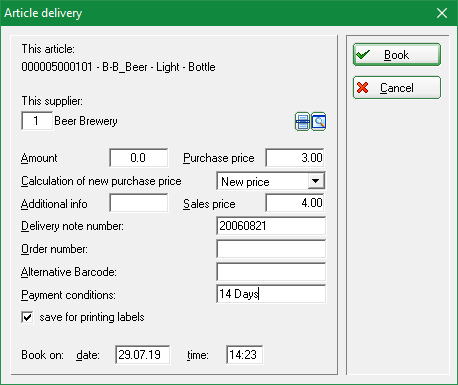Edit the Sales price field
Image resolution: width=458 pixels, height=385 pixels.
(x=295, y=203)
